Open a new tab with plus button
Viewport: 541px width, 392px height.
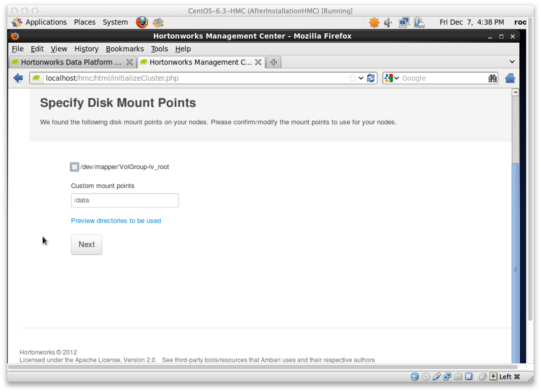[x=274, y=62]
